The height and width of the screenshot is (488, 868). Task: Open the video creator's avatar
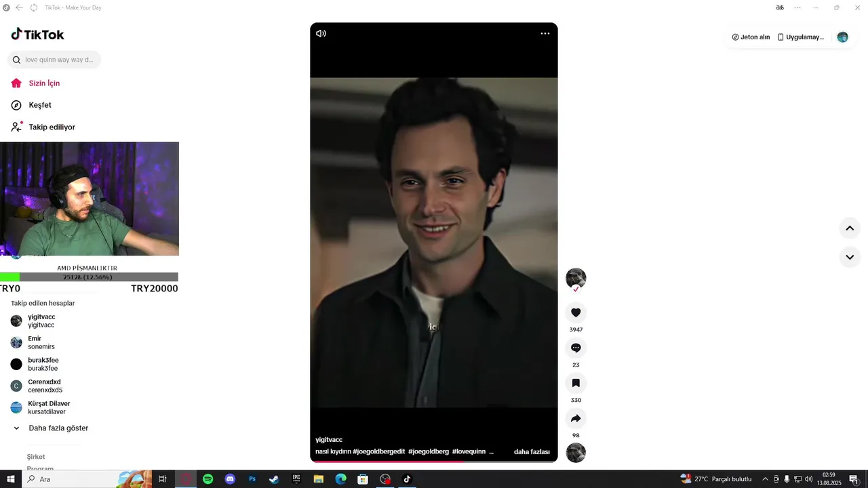(x=576, y=278)
